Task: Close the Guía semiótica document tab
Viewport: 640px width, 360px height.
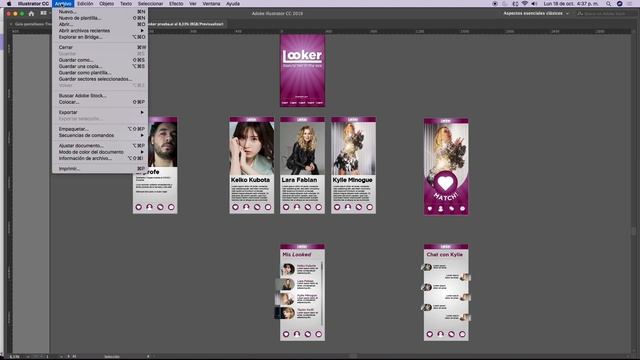Action: tap(11, 24)
